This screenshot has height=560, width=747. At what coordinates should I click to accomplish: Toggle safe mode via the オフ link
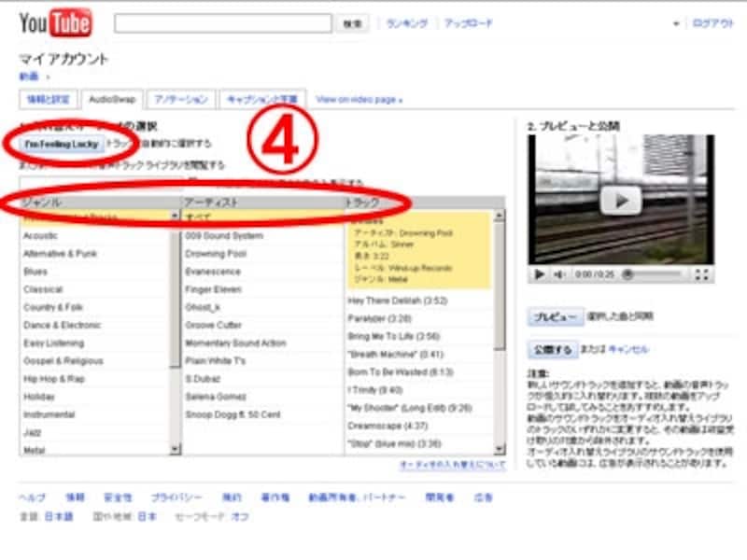(240, 517)
